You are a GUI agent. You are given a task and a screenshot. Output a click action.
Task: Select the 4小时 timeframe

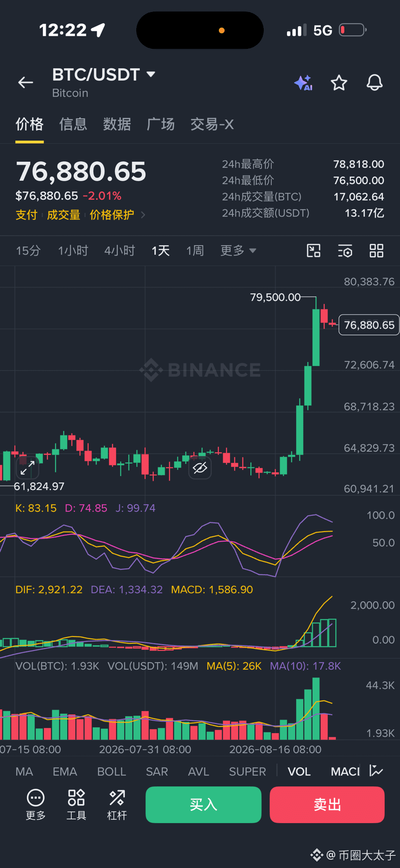[119, 250]
